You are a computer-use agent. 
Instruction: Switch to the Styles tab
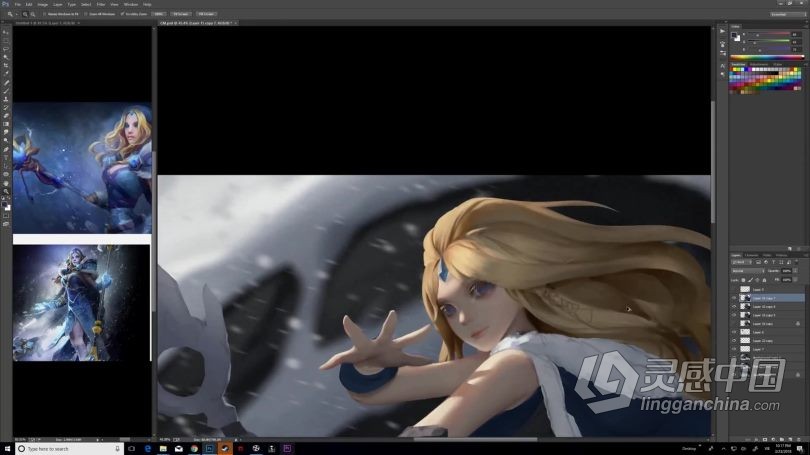coord(777,64)
